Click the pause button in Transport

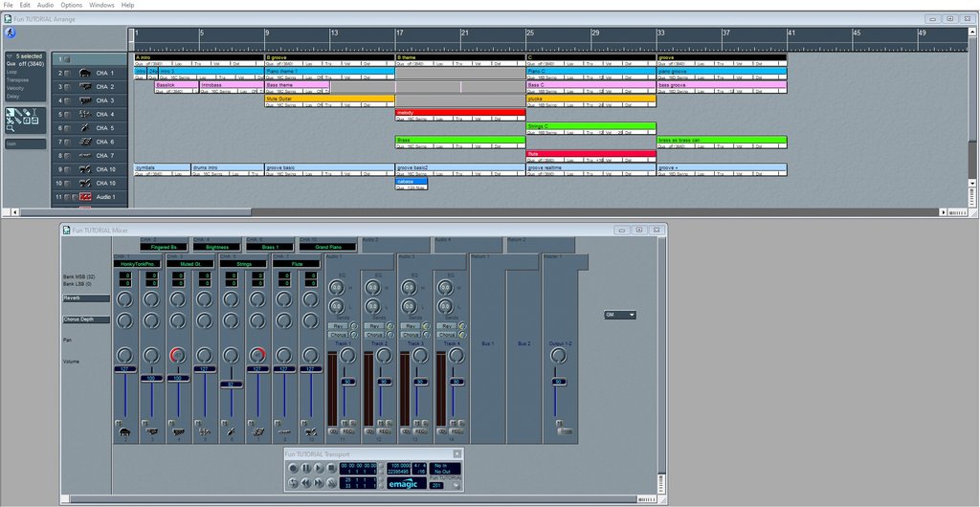(306, 468)
